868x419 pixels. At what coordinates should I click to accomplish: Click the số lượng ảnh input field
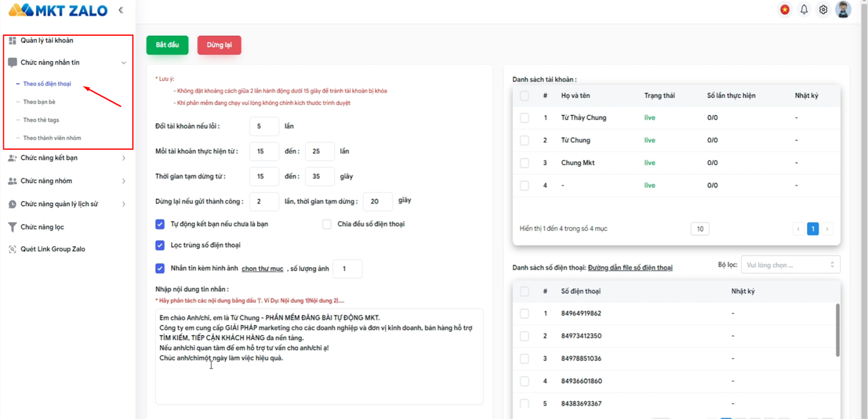click(x=347, y=269)
